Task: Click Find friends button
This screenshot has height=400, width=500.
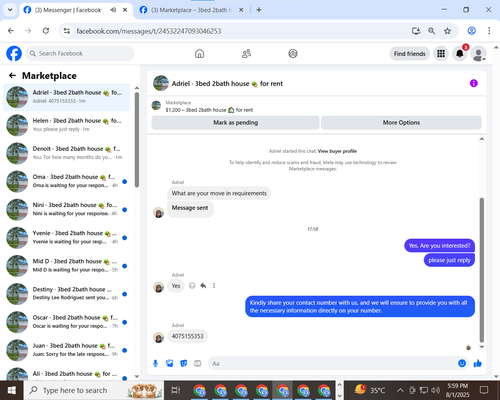Action: click(409, 54)
